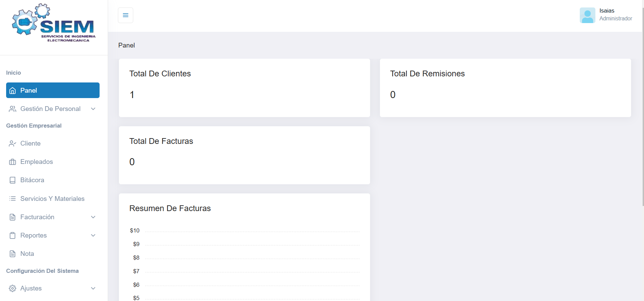Expand the Gestión De Personal chevron
Image resolution: width=644 pixels, height=301 pixels.
[93, 109]
